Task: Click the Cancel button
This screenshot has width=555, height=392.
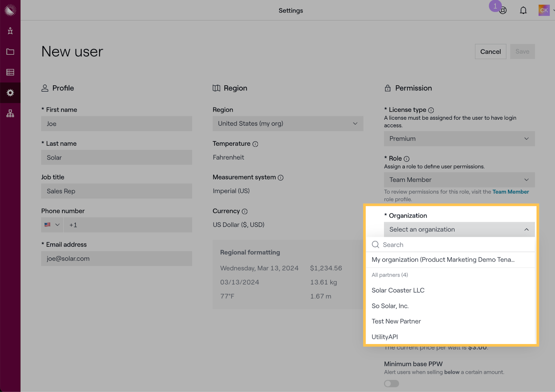Action: [x=490, y=52]
